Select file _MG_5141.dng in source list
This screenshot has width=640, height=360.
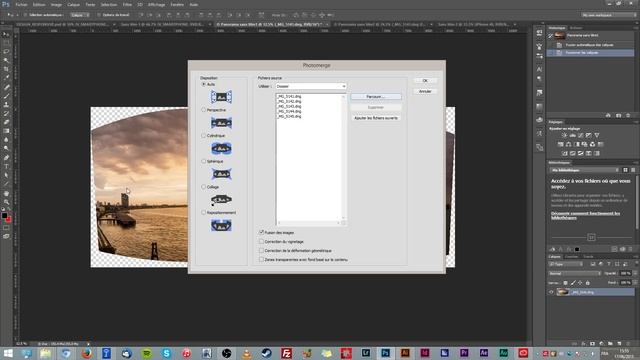pos(289,97)
